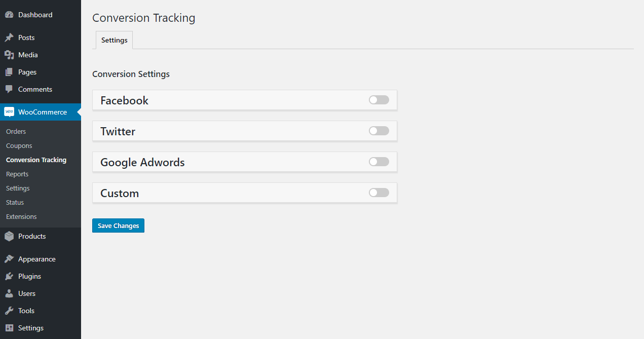The height and width of the screenshot is (339, 644).
Task: Switch on the Custom integration toggle
Action: [x=379, y=193]
